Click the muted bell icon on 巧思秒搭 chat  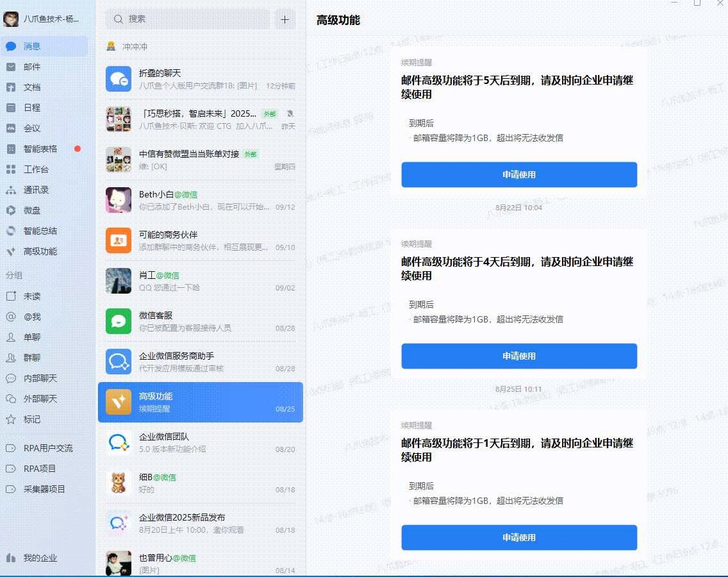[290, 114]
